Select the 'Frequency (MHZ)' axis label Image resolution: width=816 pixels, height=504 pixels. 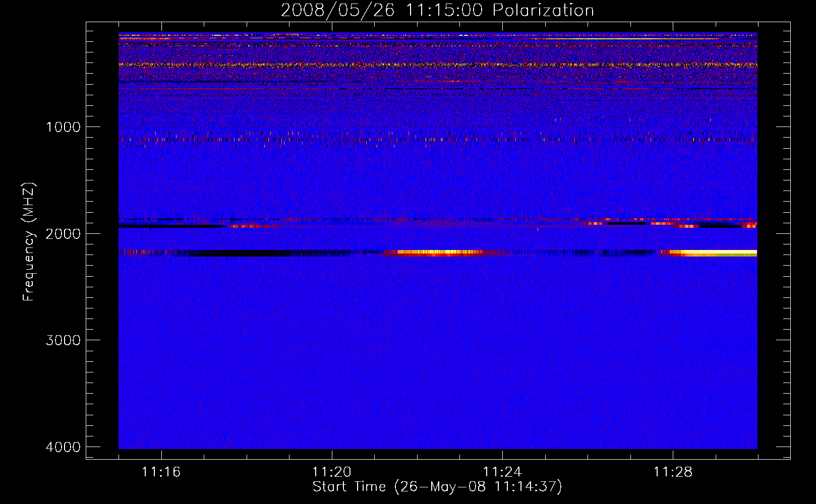(29, 242)
